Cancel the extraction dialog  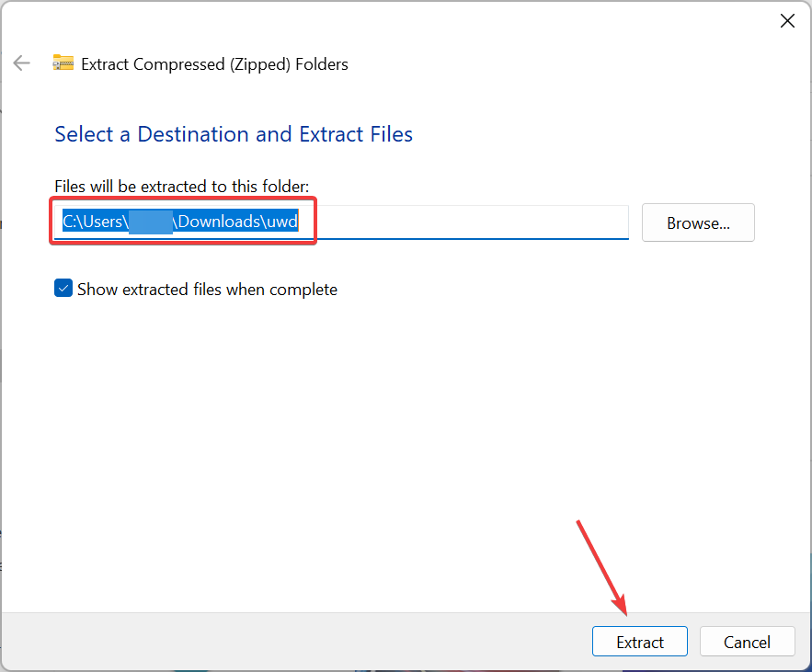747,642
